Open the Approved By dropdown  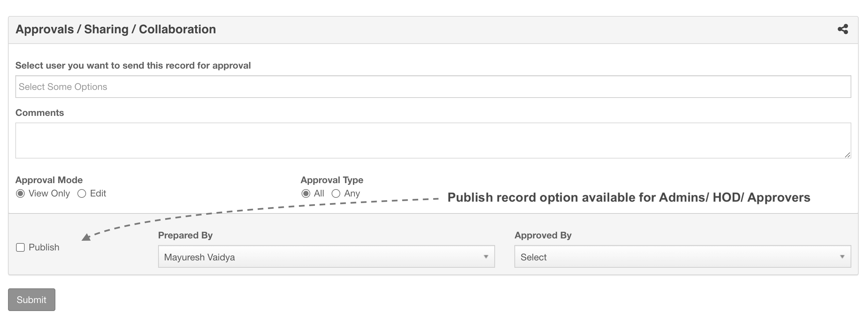click(682, 256)
